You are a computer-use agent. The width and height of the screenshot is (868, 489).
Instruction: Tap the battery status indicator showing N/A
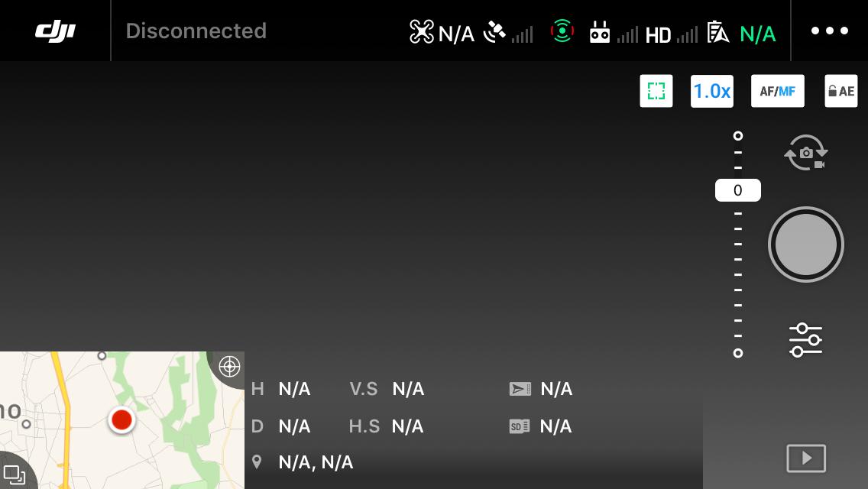coord(739,33)
